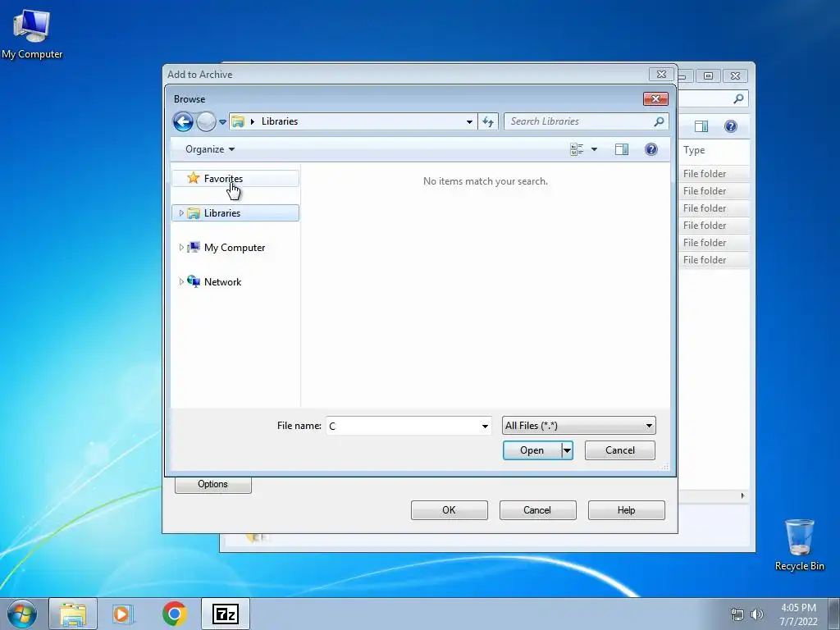Close the Add to Archive dialog

point(661,75)
